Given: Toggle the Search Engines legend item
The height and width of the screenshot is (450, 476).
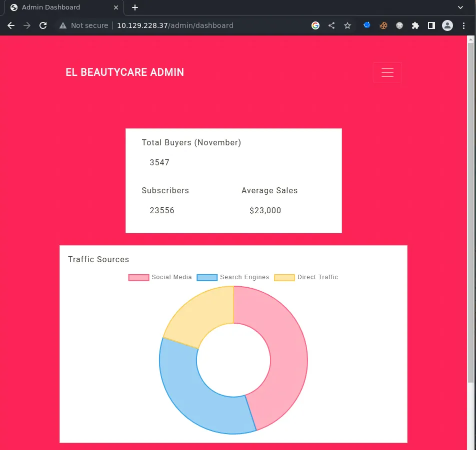Looking at the screenshot, I should pyautogui.click(x=233, y=277).
